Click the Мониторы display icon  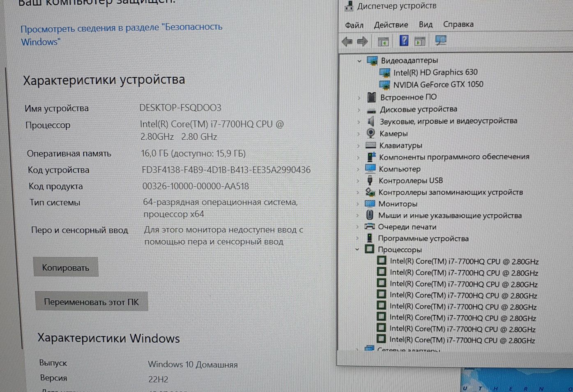tap(370, 203)
